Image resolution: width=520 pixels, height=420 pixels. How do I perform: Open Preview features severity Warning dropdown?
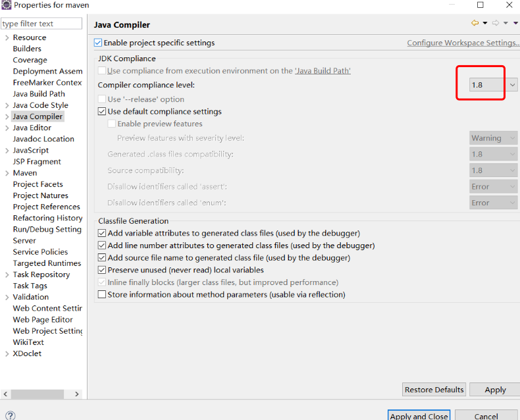click(494, 138)
